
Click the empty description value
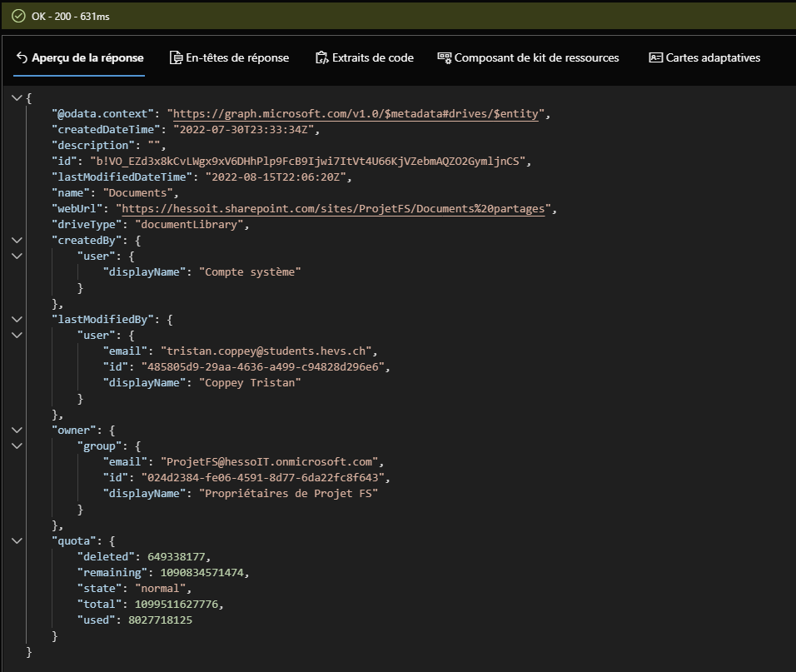tap(154, 145)
